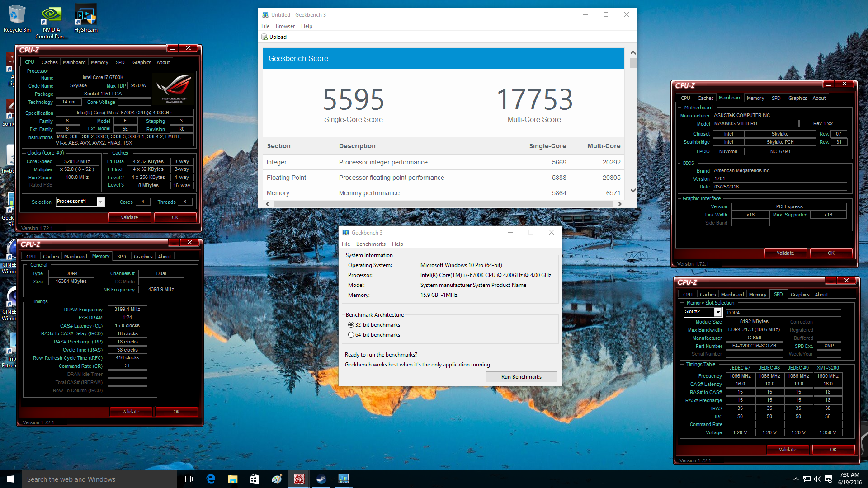Click the MAXIMUS VIII HERO model field

(x=755, y=124)
